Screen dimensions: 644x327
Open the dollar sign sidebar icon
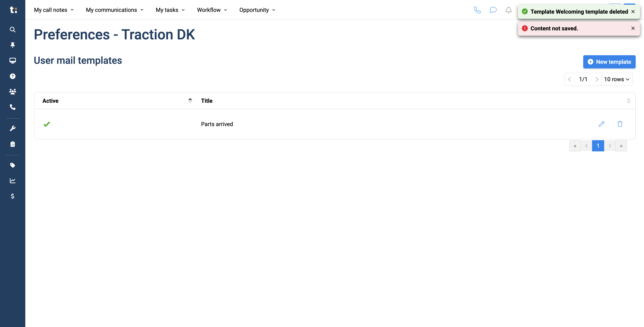(13, 196)
